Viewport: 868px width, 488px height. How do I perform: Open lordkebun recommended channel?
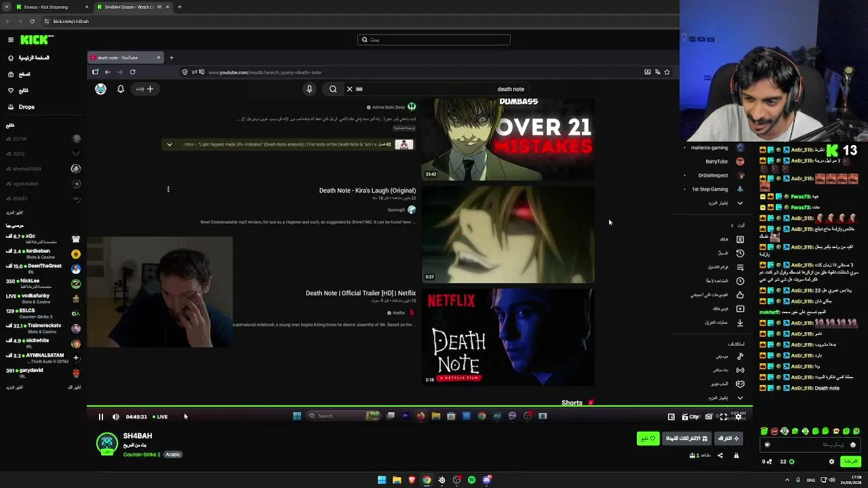(x=42, y=253)
